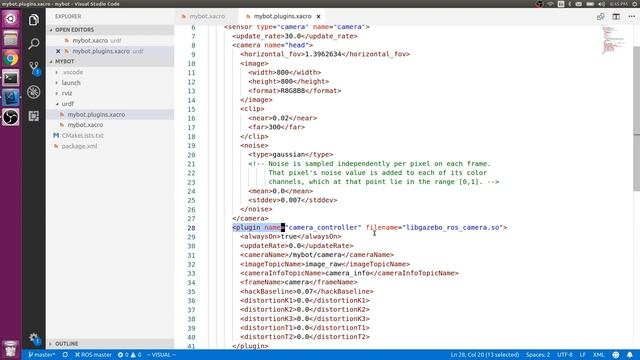Collapse the MYBOT folder section
The image size is (640, 360).
click(x=110, y=61)
